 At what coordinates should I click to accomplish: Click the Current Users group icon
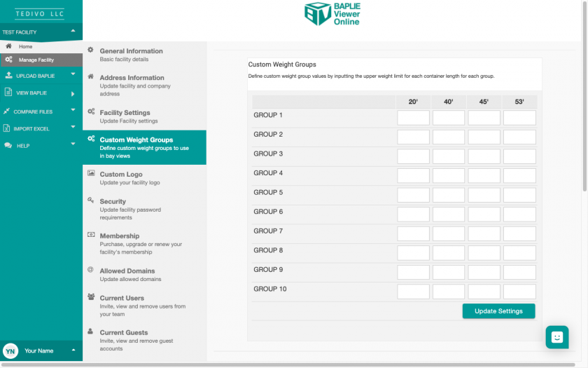pyautogui.click(x=91, y=297)
